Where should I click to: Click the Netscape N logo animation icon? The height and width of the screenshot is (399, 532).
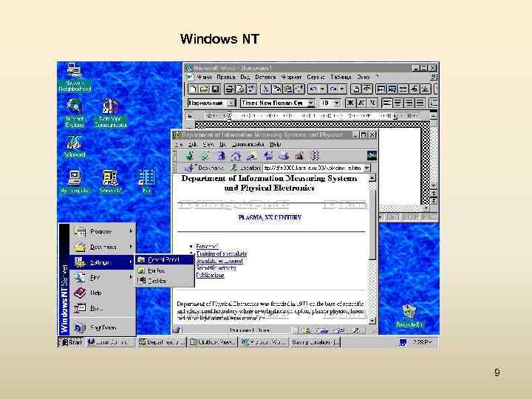(x=372, y=156)
